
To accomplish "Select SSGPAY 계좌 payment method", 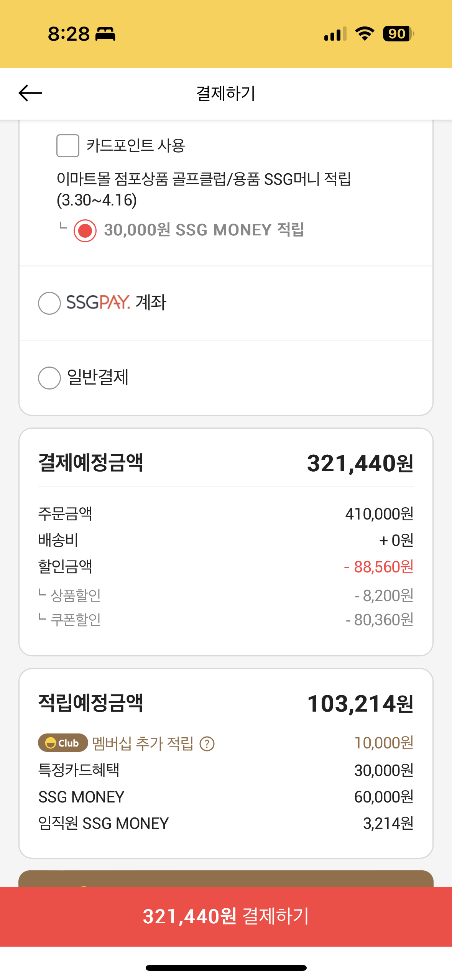I will (x=49, y=303).
